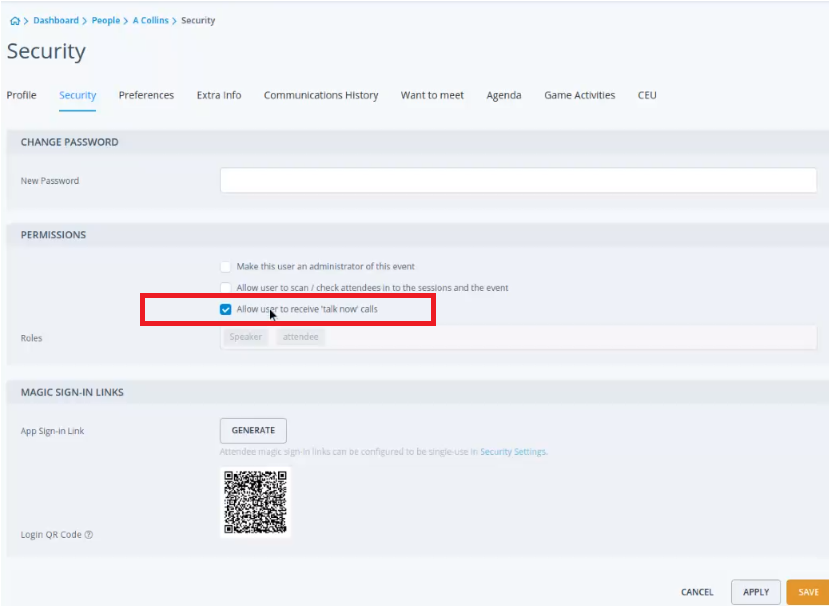The width and height of the screenshot is (830, 607).
Task: Click 'Make this user an administrator' text
Action: 326,267
